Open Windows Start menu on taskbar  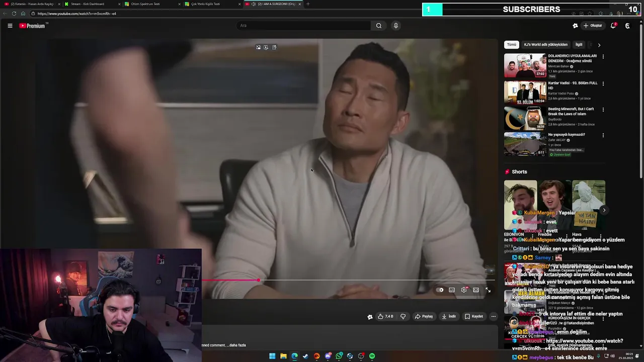[272, 356]
